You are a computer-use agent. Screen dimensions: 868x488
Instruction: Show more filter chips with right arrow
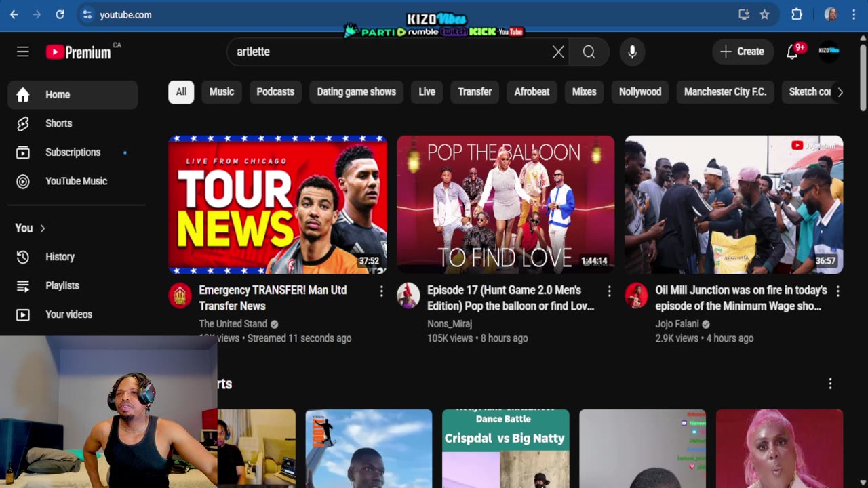[x=840, y=92]
